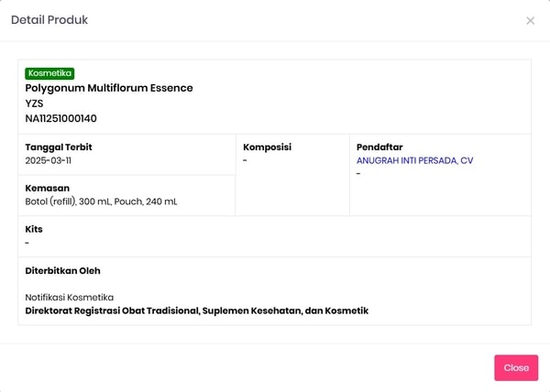Click the Kits heading
The height and width of the screenshot is (392, 550).
34,229
